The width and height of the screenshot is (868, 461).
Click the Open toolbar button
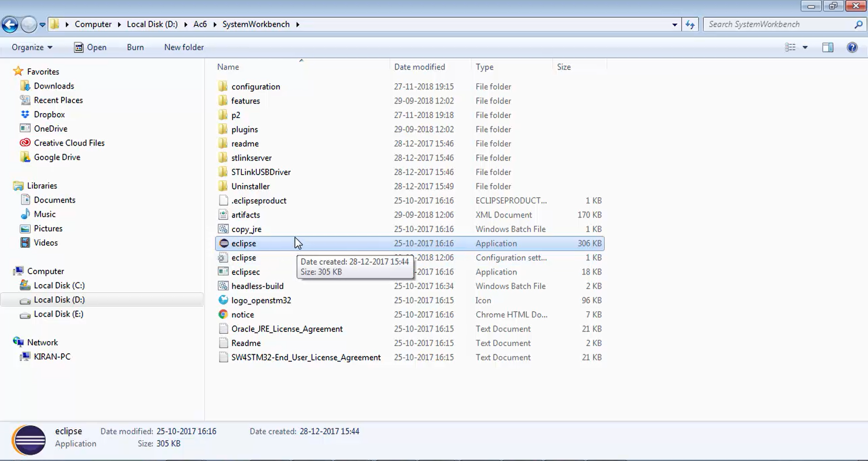point(90,48)
